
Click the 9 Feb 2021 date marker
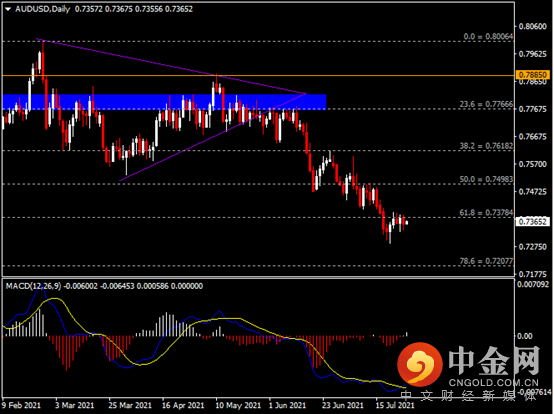tap(21, 405)
